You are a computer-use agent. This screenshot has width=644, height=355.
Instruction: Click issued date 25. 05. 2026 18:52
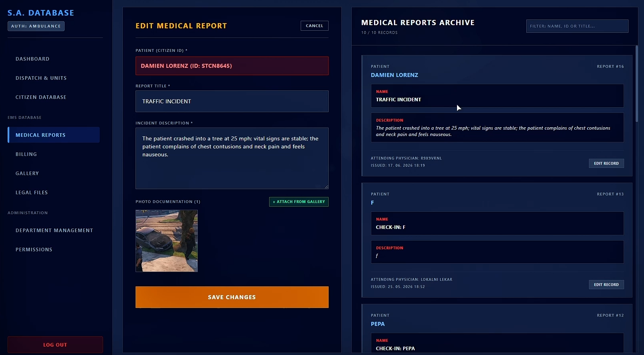[398, 287]
